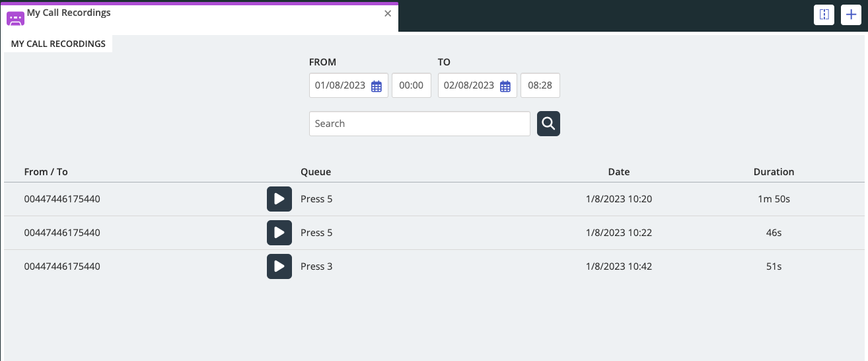Switch to My Call Recordings window tab

(198, 13)
